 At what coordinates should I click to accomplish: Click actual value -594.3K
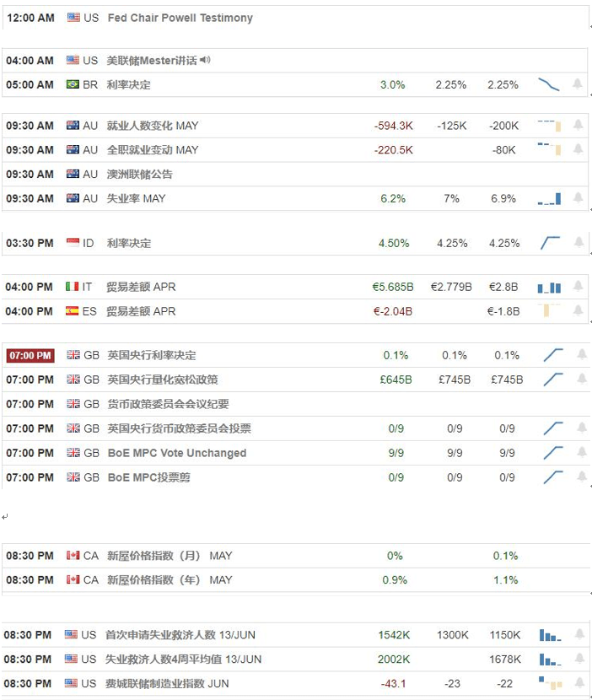point(393,126)
